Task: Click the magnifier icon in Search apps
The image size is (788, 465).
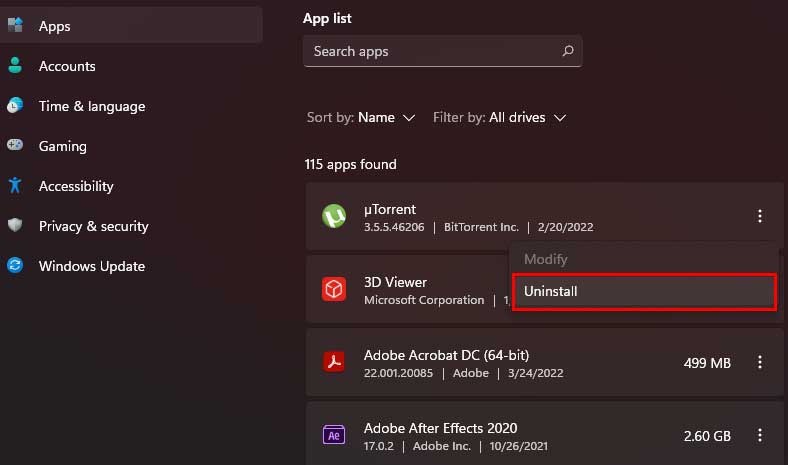Action: (568, 51)
